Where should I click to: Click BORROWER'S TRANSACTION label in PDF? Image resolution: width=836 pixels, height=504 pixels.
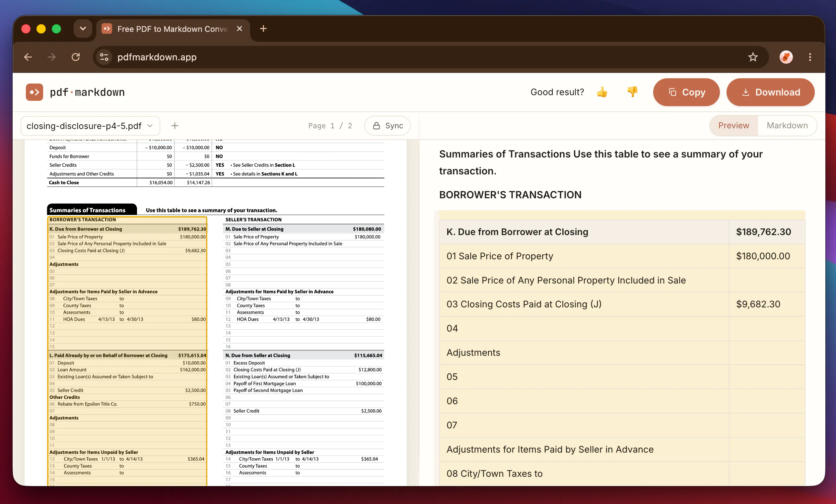tap(83, 220)
